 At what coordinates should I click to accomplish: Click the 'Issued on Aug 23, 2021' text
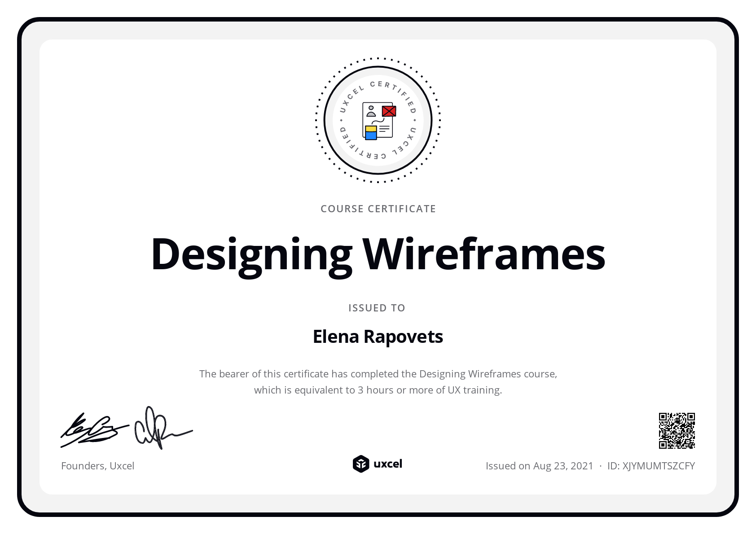coord(539,466)
